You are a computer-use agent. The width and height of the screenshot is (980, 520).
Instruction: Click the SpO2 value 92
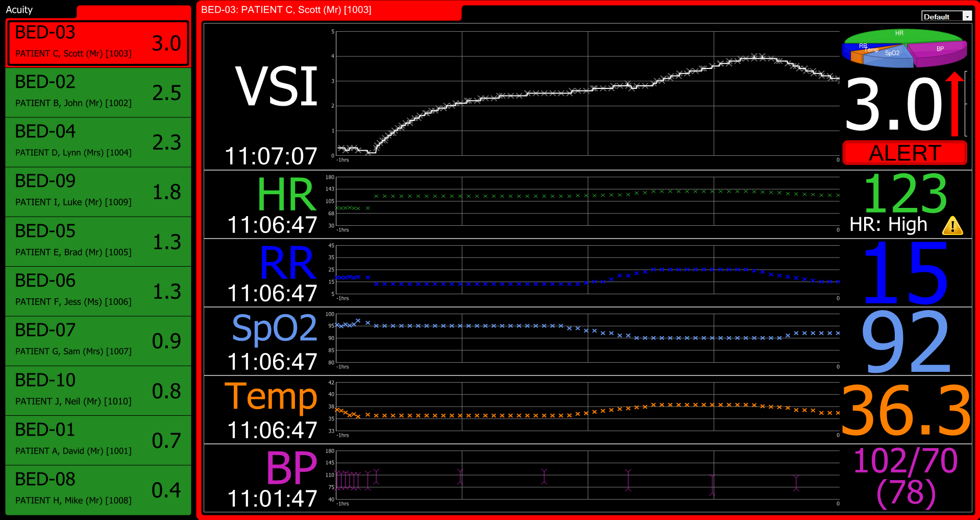905,342
